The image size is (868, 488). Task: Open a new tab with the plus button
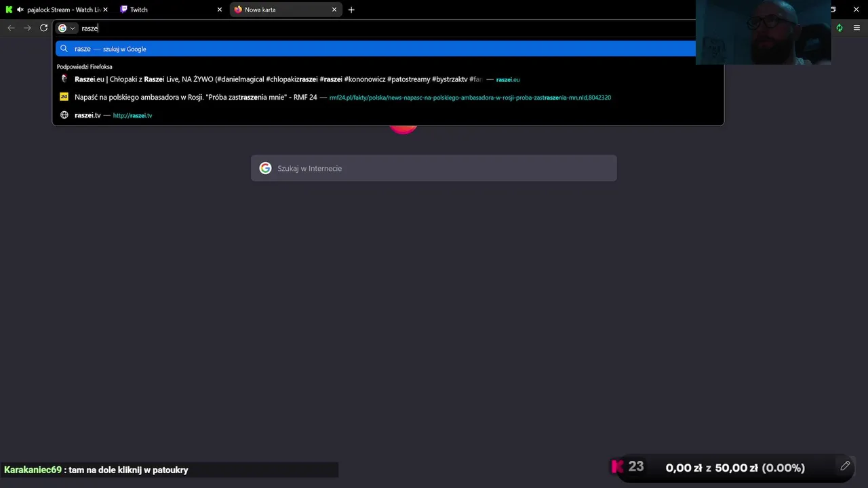point(351,9)
